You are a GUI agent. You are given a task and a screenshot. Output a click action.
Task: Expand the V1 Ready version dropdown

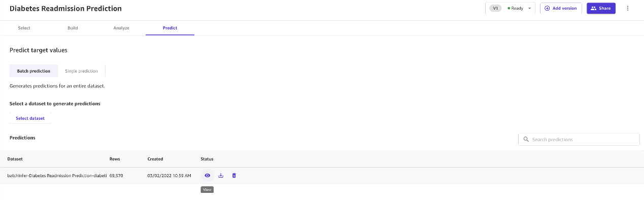(x=530, y=8)
